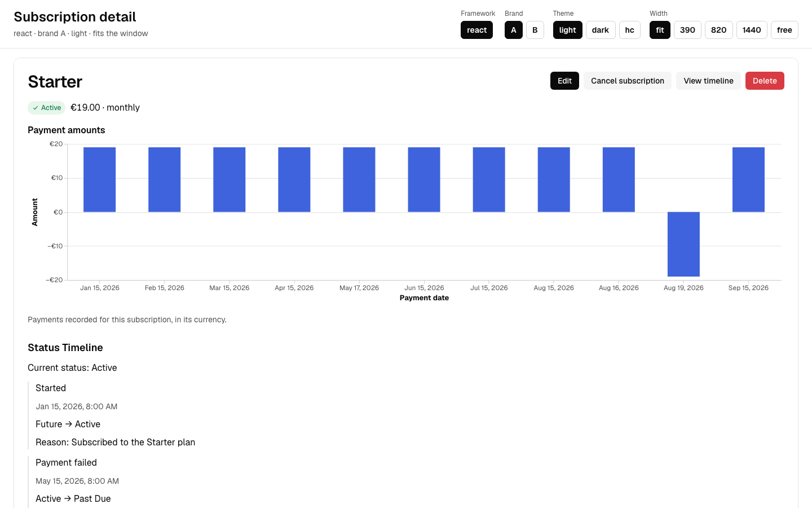Click the "Started" timeline entry title

click(x=51, y=388)
